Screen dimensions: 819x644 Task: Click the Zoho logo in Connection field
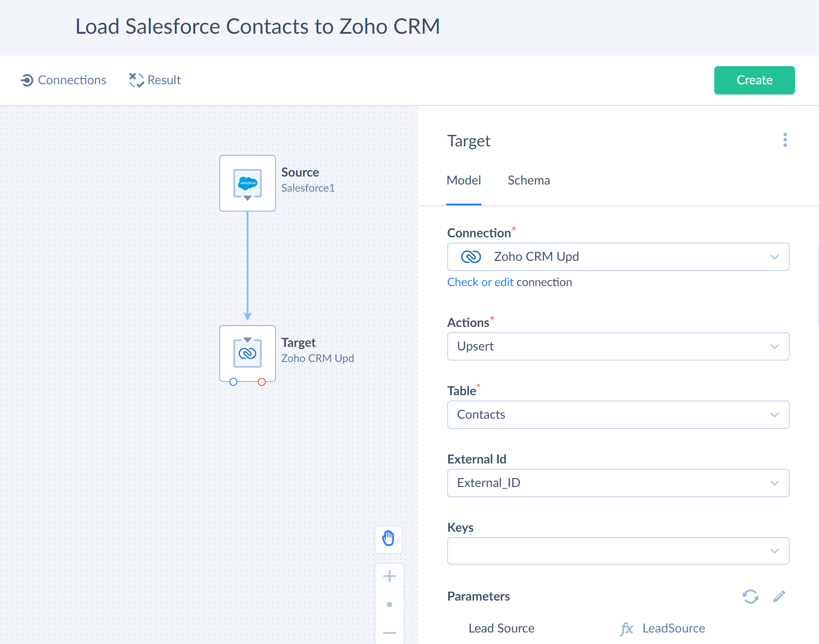471,257
